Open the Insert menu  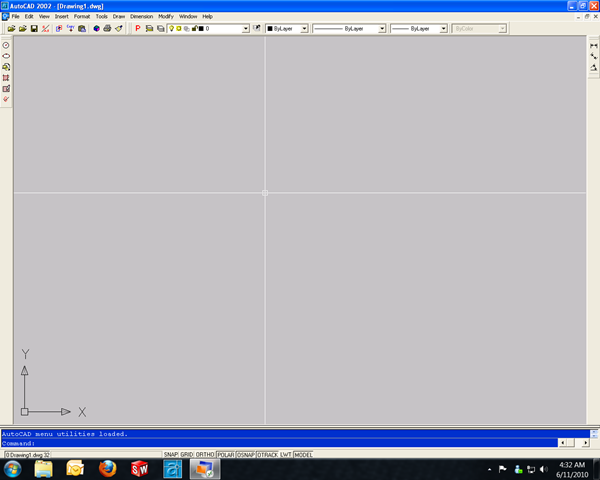[x=62, y=16]
